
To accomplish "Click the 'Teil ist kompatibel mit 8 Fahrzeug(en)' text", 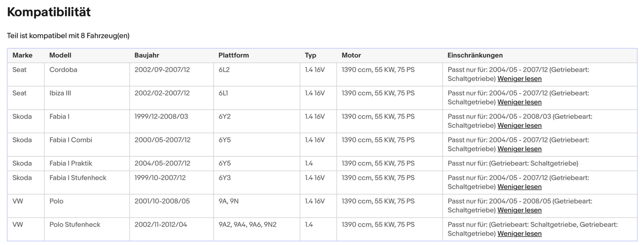I will [x=68, y=36].
